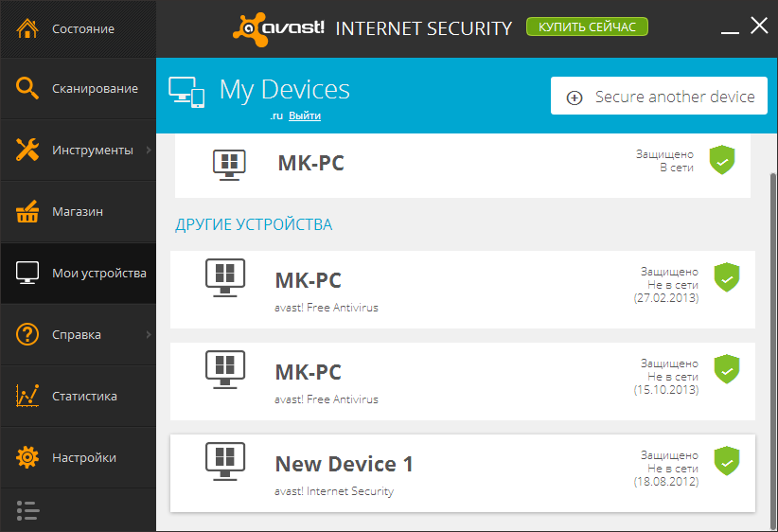The image size is (778, 532).
Task: Click the Инструменты wrench icon
Action: coord(27,150)
